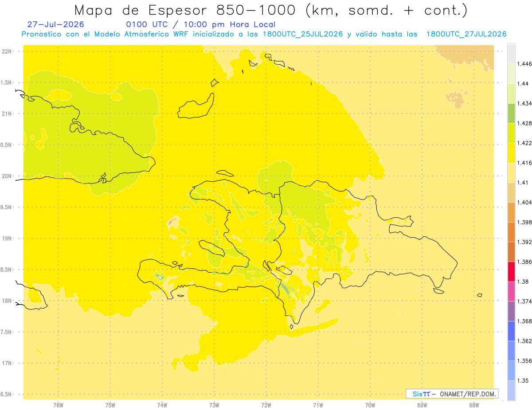The image size is (532, 411).
Task: Select the purple swatch between 1.368 and 1.374
Action: pyautogui.click(x=511, y=311)
